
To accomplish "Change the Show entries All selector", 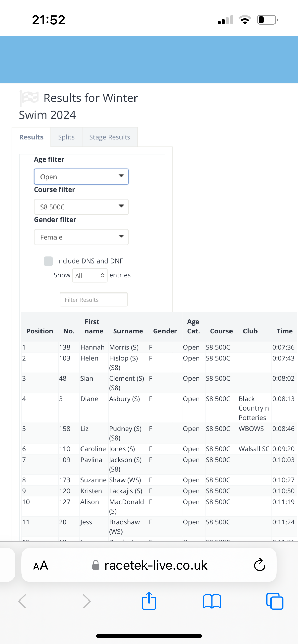I will pyautogui.click(x=90, y=275).
